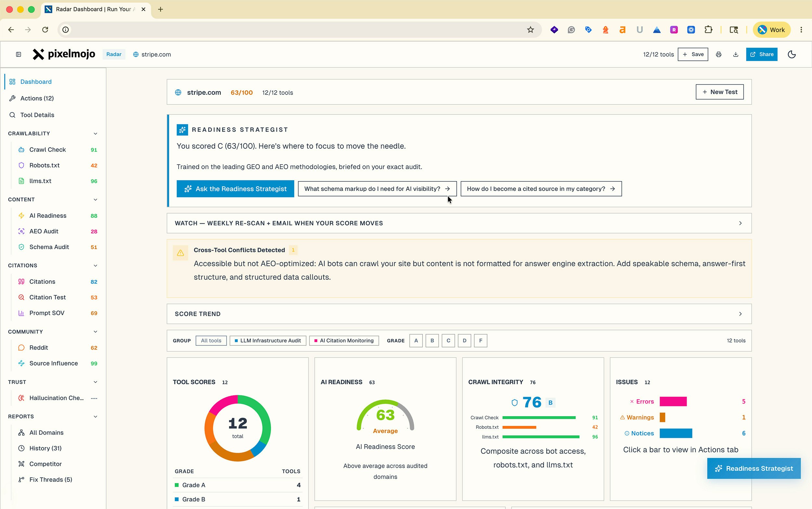Click the Ask the Readiness Strategist button
The height and width of the screenshot is (509, 812).
pos(235,189)
